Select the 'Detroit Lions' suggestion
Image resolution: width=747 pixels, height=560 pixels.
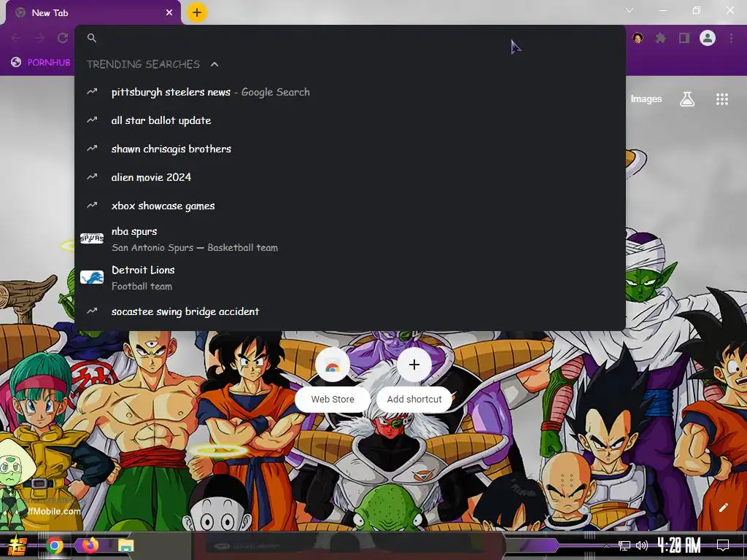[349, 278]
